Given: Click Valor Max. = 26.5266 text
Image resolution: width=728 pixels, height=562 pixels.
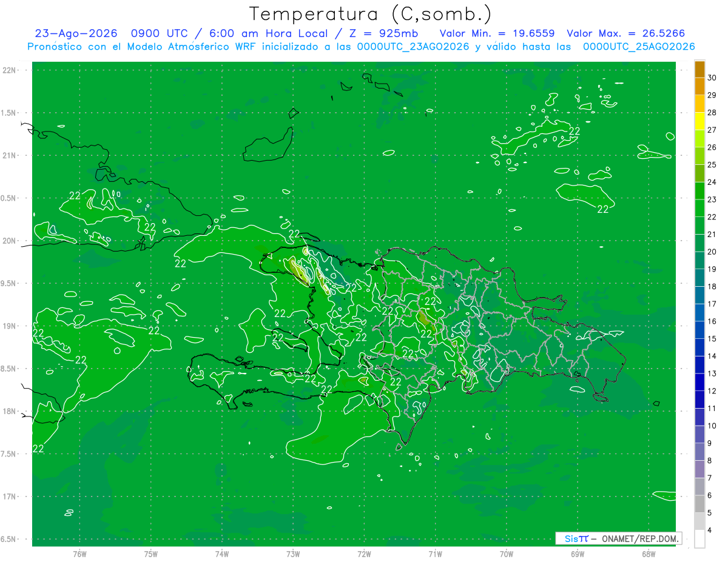Looking at the screenshot, I should click(x=626, y=34).
